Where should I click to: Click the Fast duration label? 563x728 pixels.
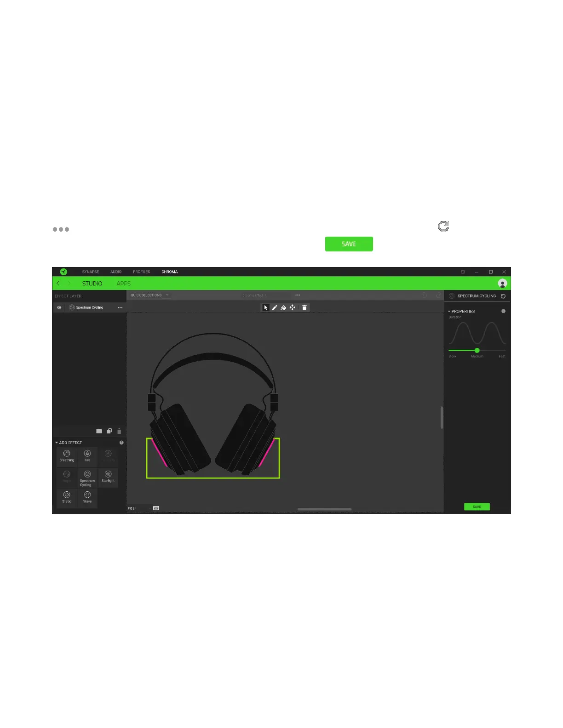(x=502, y=356)
